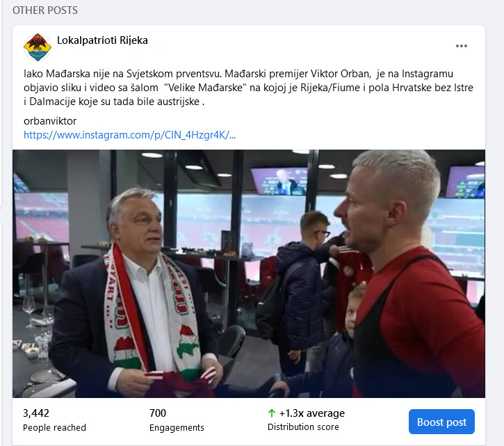The width and height of the screenshot is (504, 446).
Task: Click the Engagements label
Action: click(x=177, y=428)
